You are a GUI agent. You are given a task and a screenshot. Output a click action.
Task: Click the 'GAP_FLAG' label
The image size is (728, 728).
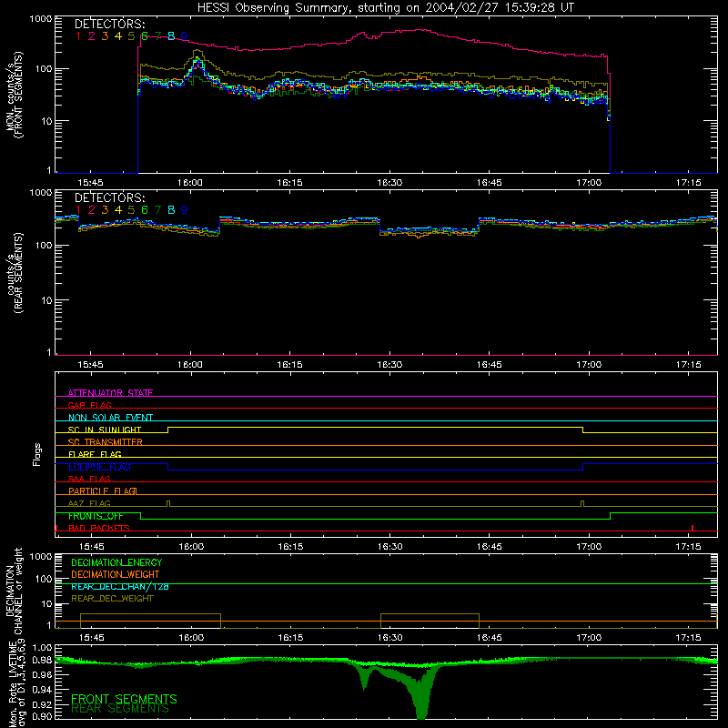(x=89, y=405)
